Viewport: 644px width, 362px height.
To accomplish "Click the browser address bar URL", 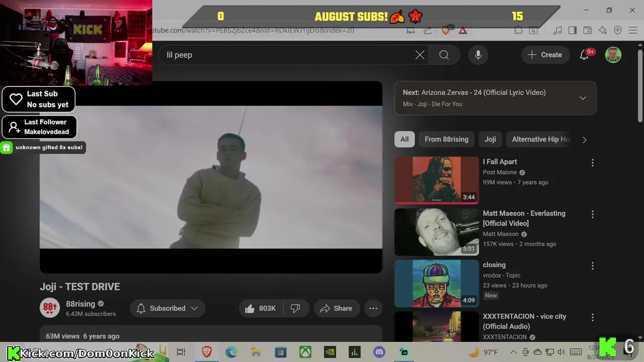I will [253, 30].
